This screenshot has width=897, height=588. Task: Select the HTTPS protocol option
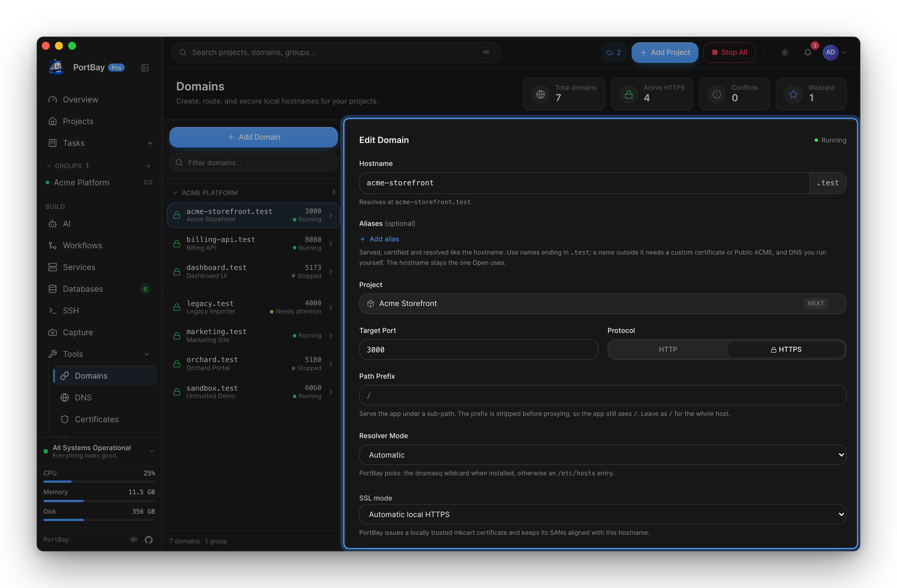(x=786, y=349)
